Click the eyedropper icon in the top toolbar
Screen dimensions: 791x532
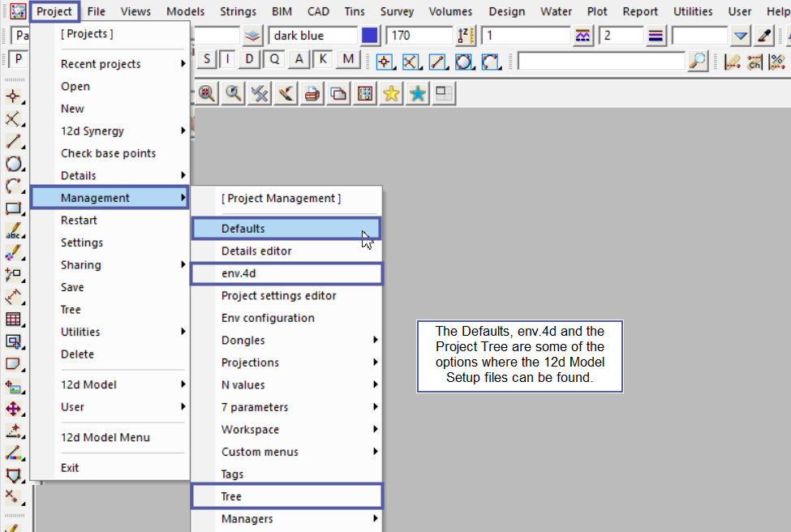click(x=764, y=36)
